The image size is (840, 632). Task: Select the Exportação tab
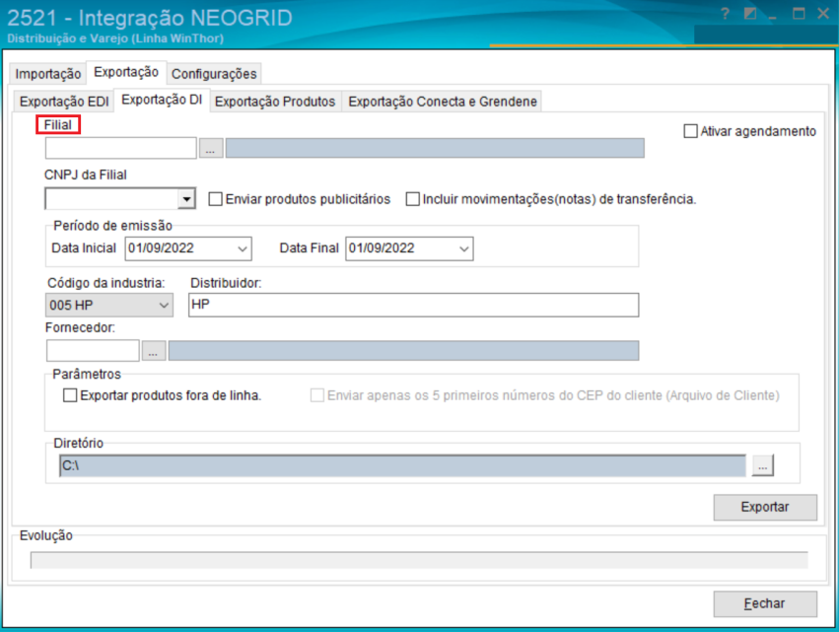point(126,72)
